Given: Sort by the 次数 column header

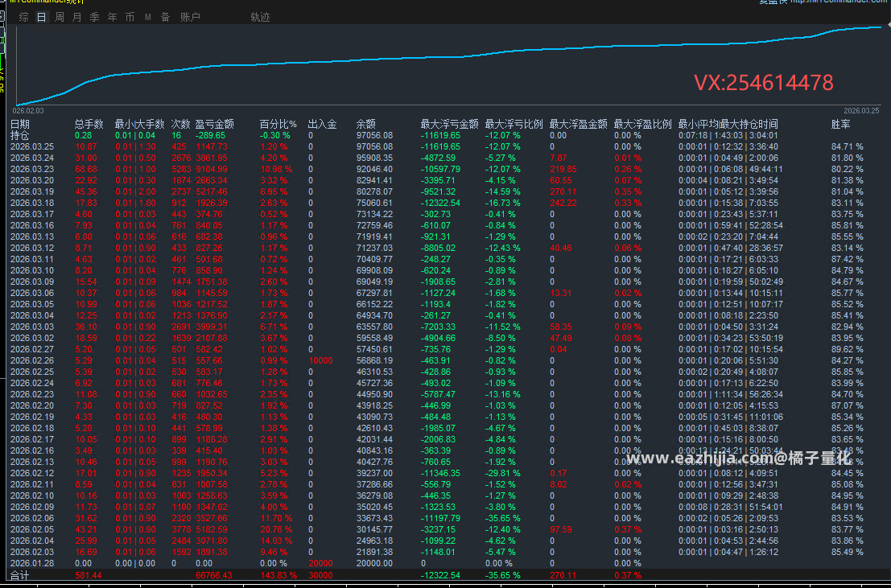Looking at the screenshot, I should coord(181,124).
